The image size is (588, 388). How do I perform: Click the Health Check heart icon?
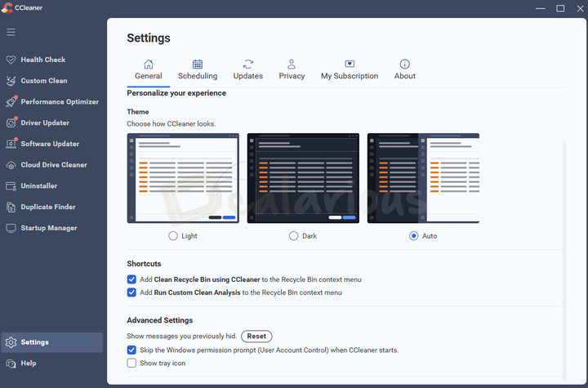tap(11, 60)
